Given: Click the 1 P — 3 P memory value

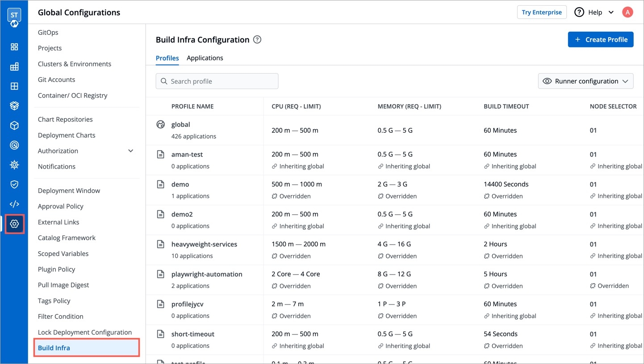Looking at the screenshot, I should 392,304.
